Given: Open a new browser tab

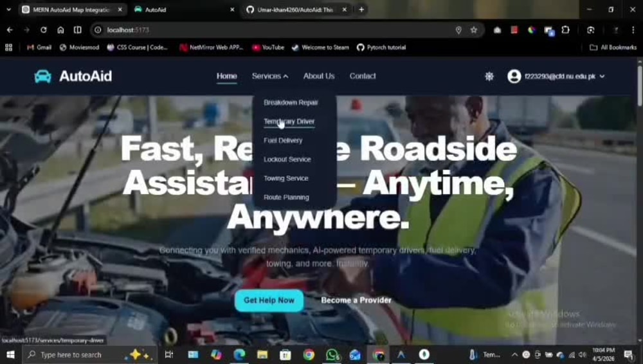Looking at the screenshot, I should [361, 10].
